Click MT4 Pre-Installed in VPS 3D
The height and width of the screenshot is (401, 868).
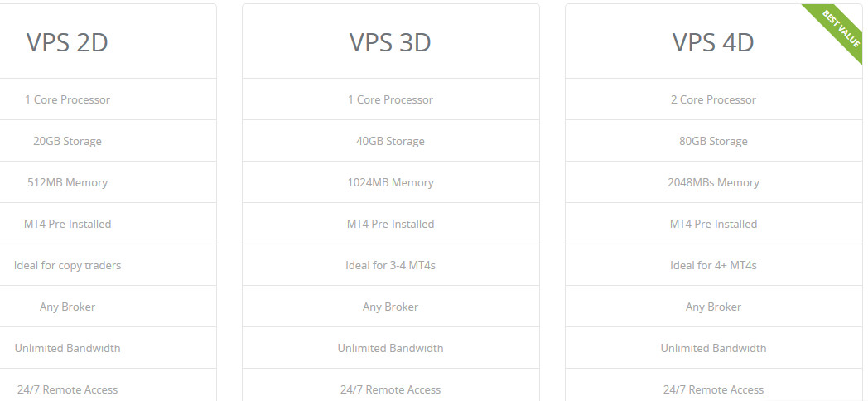tap(390, 224)
